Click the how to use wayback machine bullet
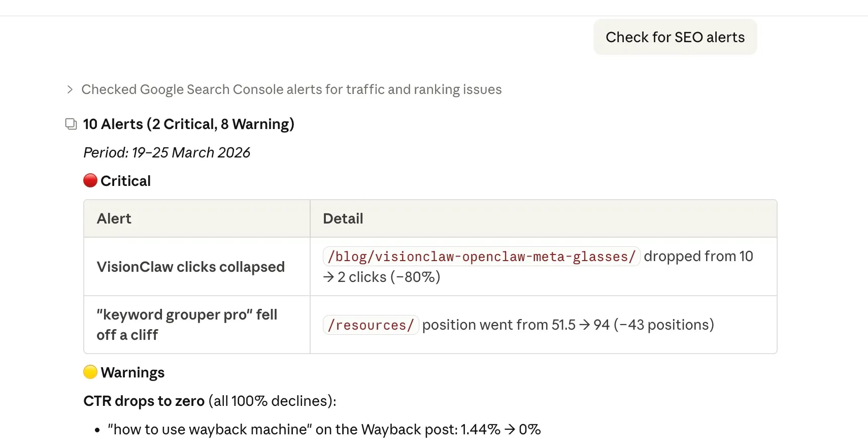Viewport: 868px width, 445px height. pos(324,429)
